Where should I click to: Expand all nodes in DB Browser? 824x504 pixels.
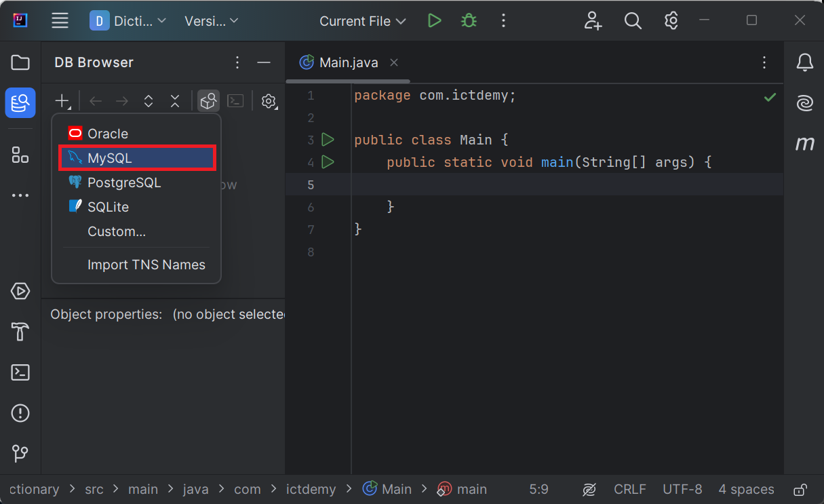click(149, 101)
